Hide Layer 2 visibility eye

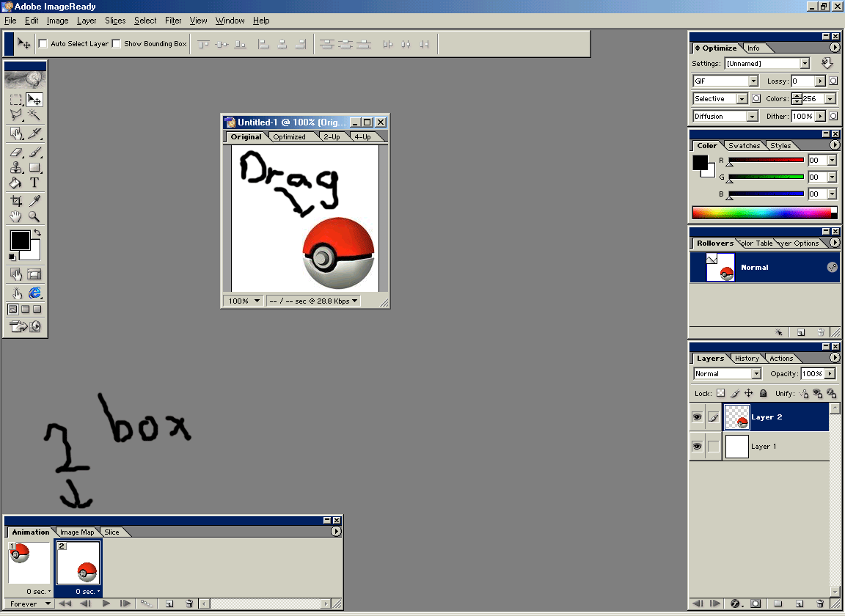(x=698, y=417)
